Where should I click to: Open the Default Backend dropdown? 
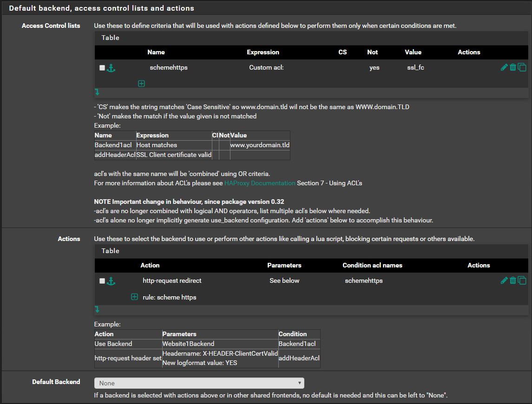[199, 383]
